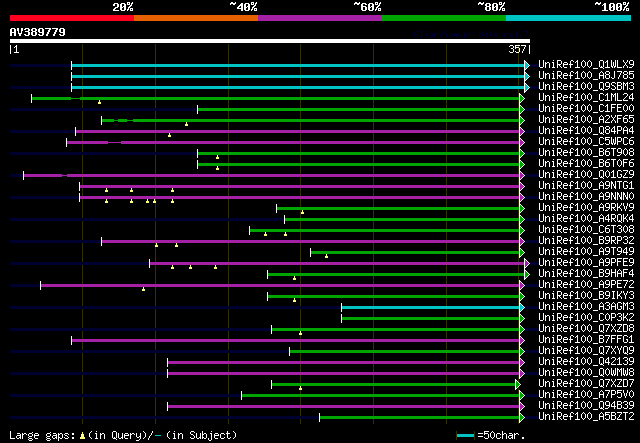Click the yellow gap marker under the C1ML24 bar
Screen dimensions: 640x443
99,102
